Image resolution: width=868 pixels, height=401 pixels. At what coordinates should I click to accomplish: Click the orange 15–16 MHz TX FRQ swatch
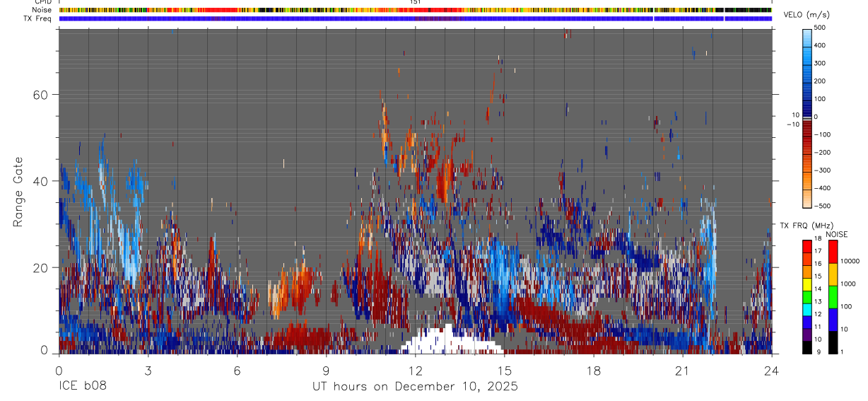(x=807, y=272)
